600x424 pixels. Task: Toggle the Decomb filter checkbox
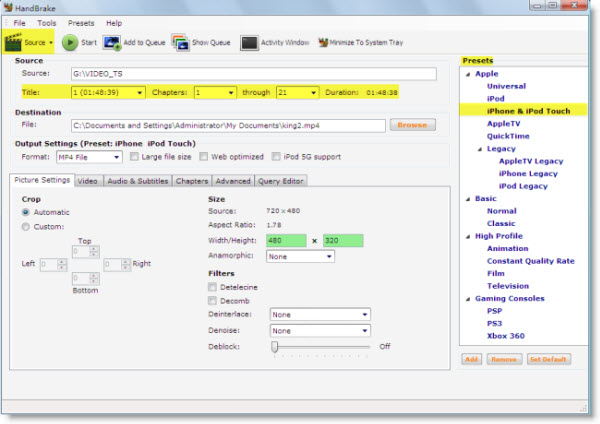pyautogui.click(x=212, y=301)
